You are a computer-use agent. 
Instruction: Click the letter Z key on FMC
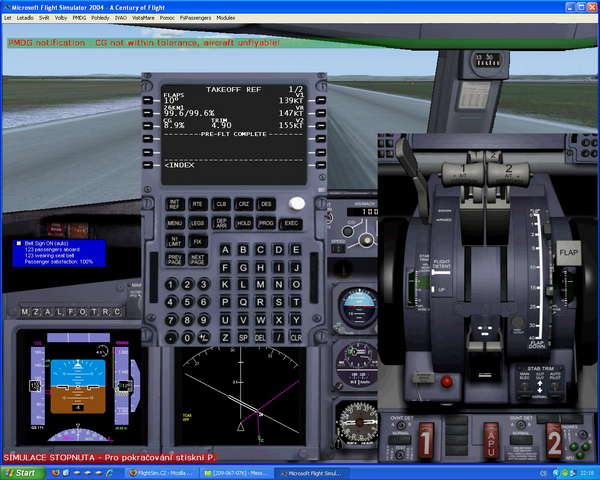(225, 338)
